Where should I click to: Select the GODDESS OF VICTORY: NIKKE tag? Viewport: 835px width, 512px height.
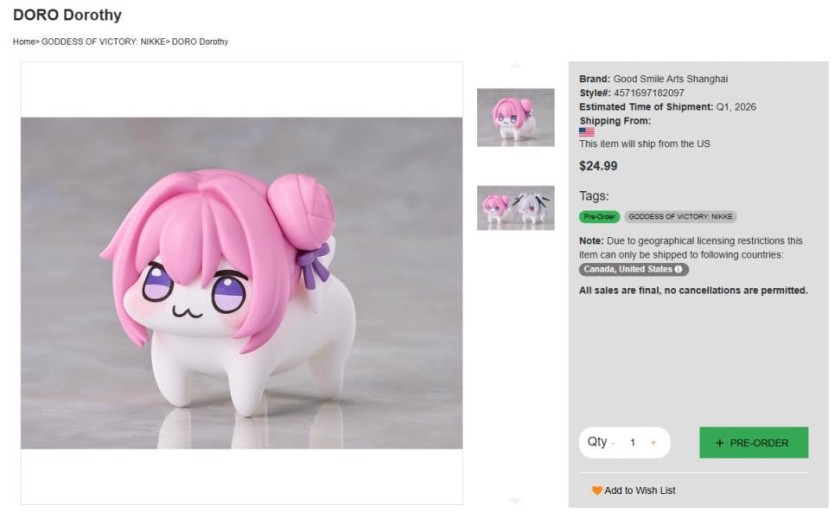pos(680,217)
